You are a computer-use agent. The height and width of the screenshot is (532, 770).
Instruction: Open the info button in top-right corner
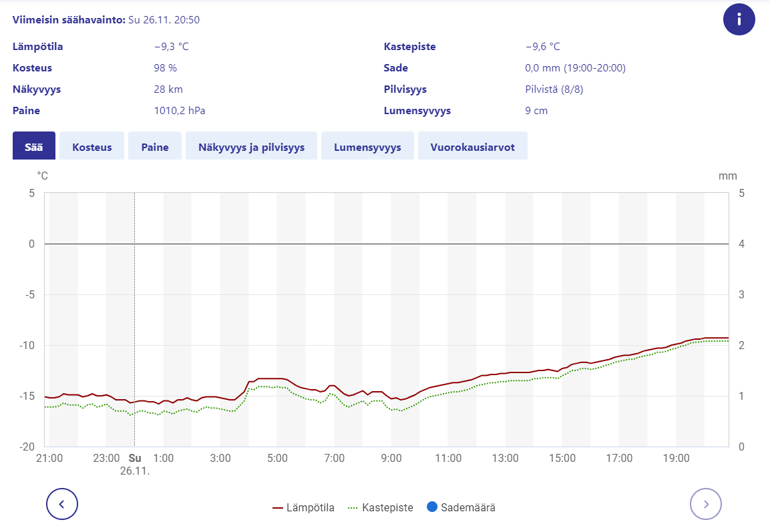point(739,19)
